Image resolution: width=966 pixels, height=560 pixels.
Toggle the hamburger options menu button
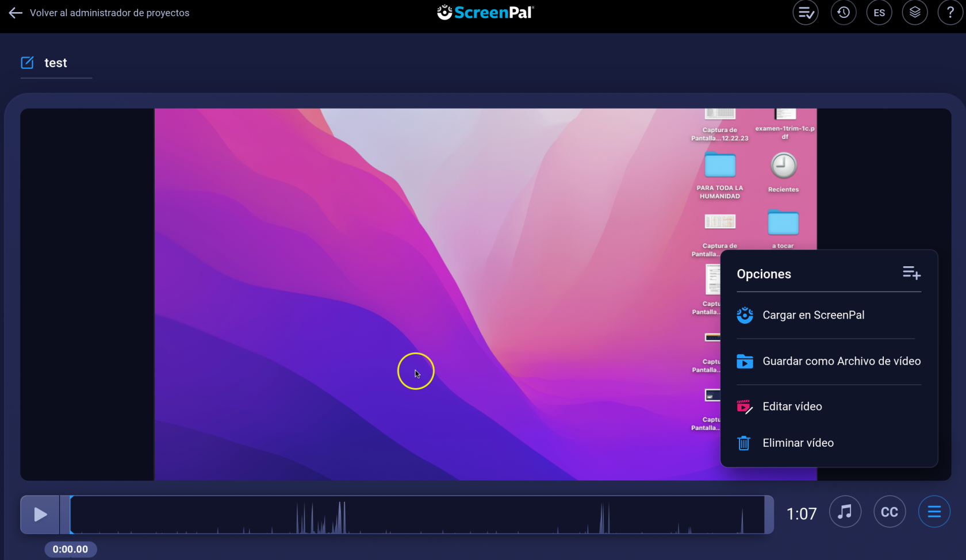tap(934, 512)
